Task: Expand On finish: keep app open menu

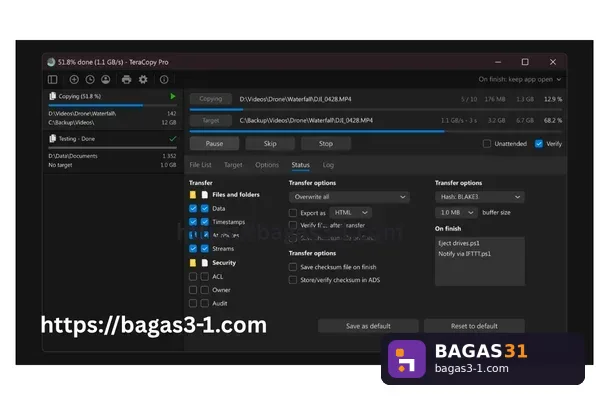Action: tap(520, 79)
